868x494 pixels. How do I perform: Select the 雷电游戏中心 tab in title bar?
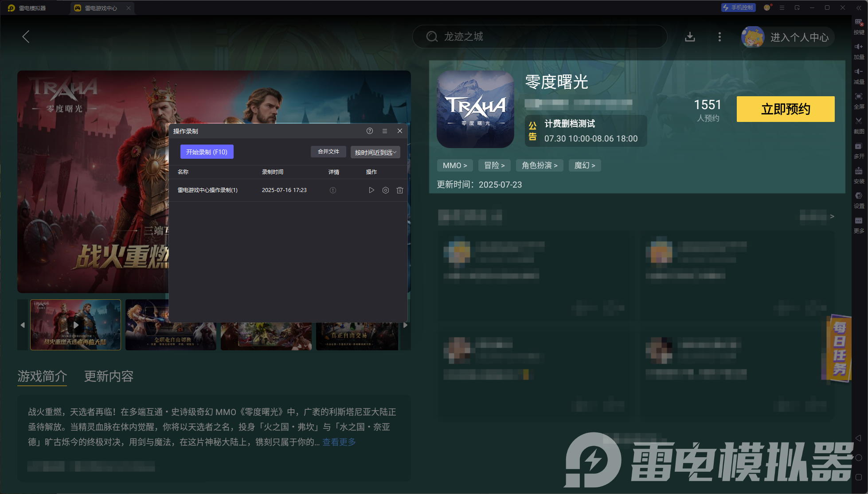(x=101, y=8)
